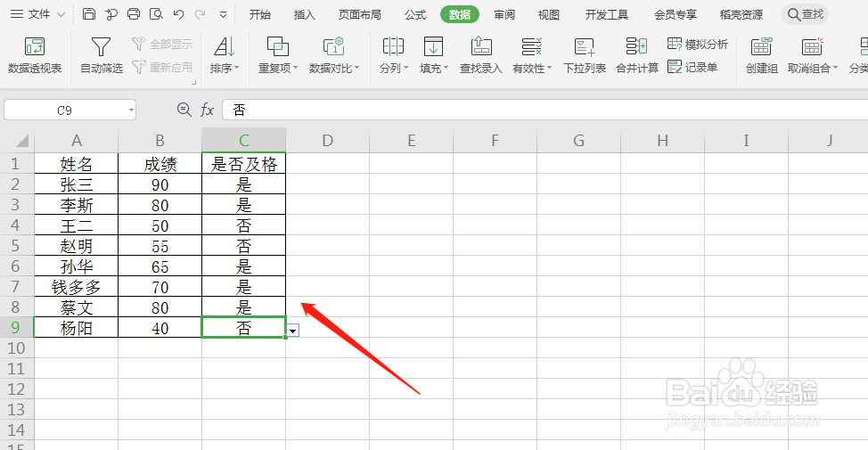Expand the Name Box dropdown arrow
868x450 pixels.
(131, 110)
